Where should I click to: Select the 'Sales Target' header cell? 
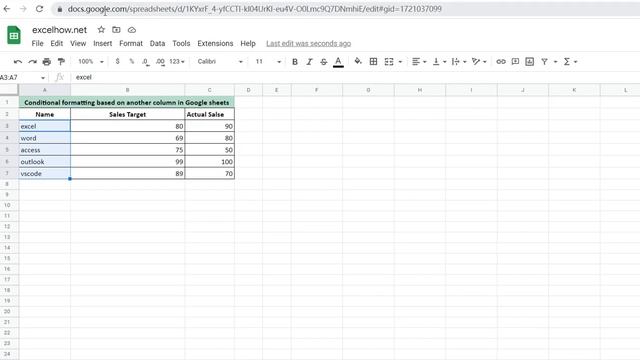[127, 114]
